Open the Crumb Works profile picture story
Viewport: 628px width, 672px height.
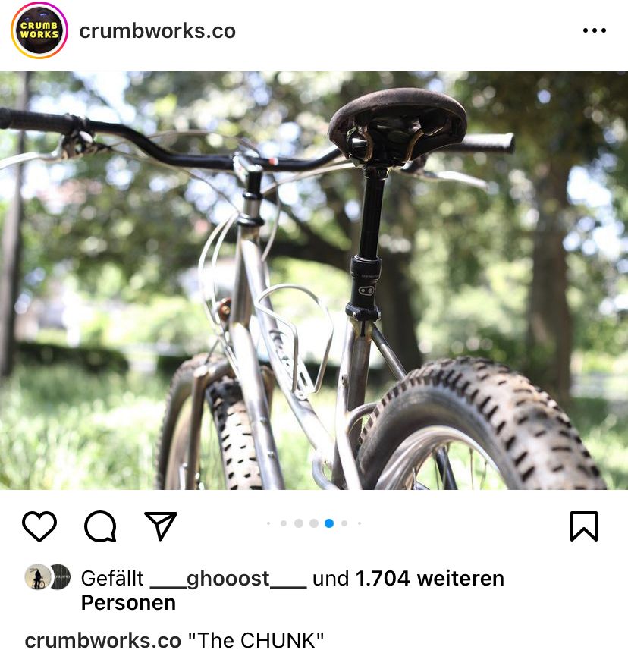point(39,30)
